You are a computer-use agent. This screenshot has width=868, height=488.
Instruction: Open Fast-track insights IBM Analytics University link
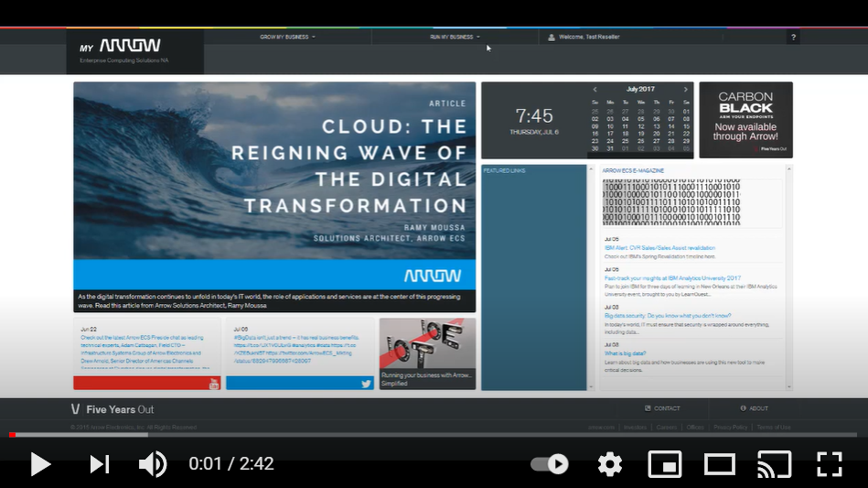pos(672,278)
